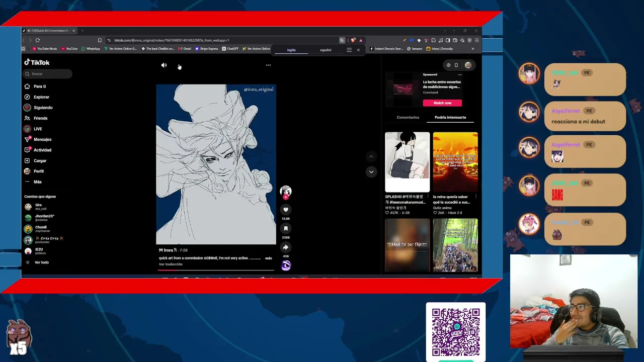Select español in the translate popup
The image size is (644, 362).
(x=326, y=50)
